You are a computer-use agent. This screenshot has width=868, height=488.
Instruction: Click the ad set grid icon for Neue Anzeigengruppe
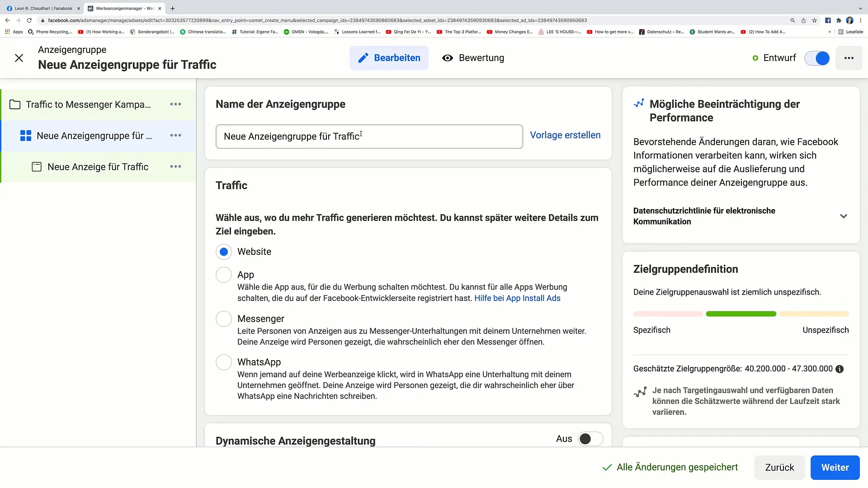coord(24,136)
